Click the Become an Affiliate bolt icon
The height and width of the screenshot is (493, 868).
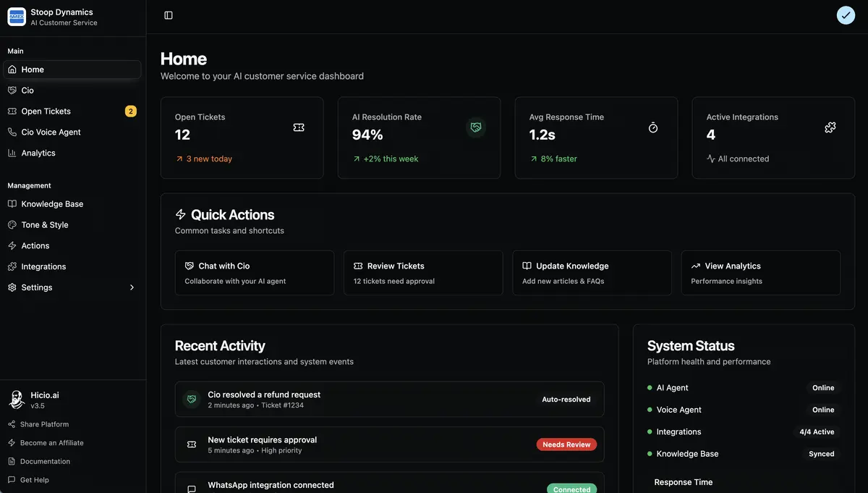coord(12,443)
